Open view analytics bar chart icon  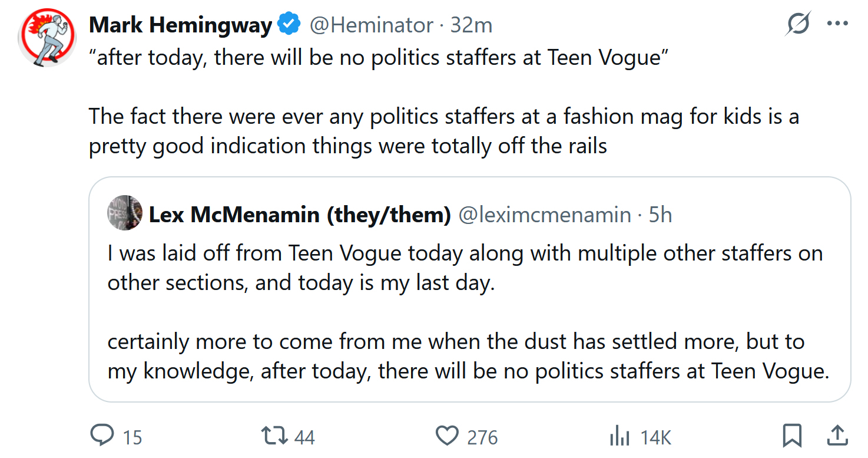(x=619, y=437)
